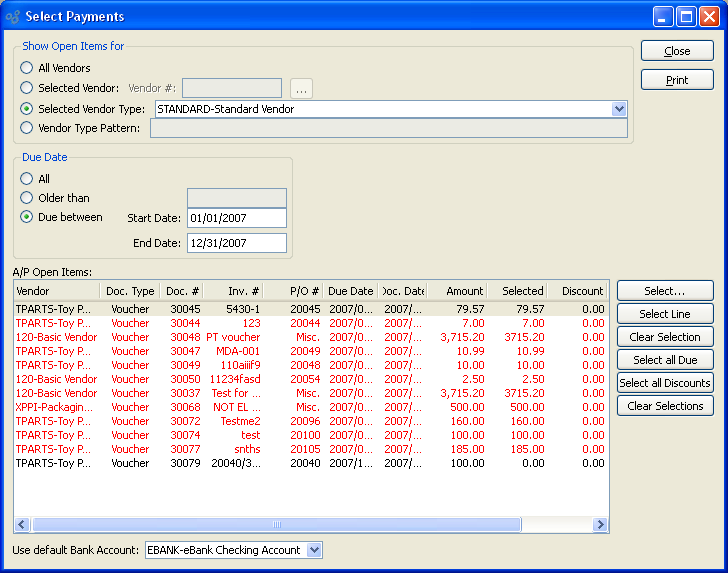Image resolution: width=728 pixels, height=573 pixels.
Task: Choose the Selected Vendor radio option
Action: click(27, 88)
